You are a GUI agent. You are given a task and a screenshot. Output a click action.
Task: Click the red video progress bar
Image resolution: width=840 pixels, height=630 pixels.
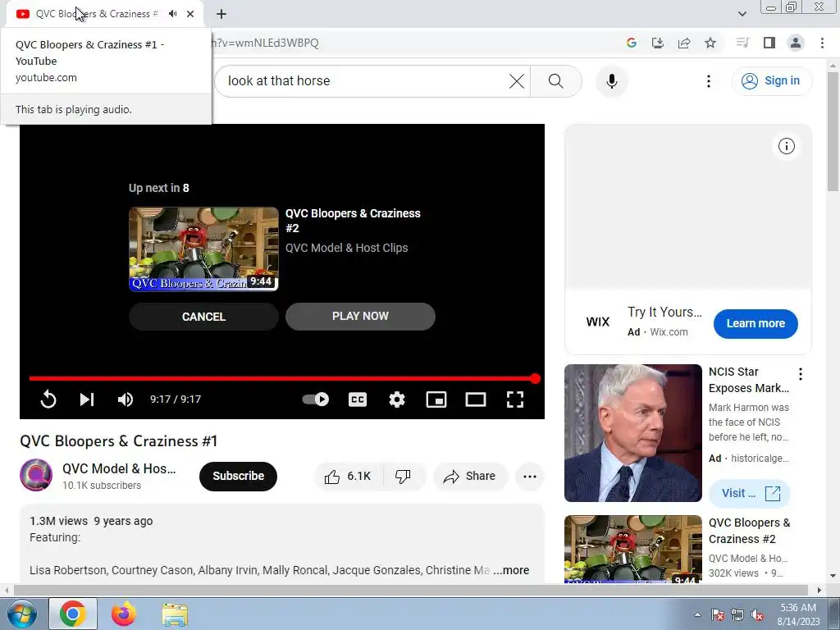[x=282, y=378]
